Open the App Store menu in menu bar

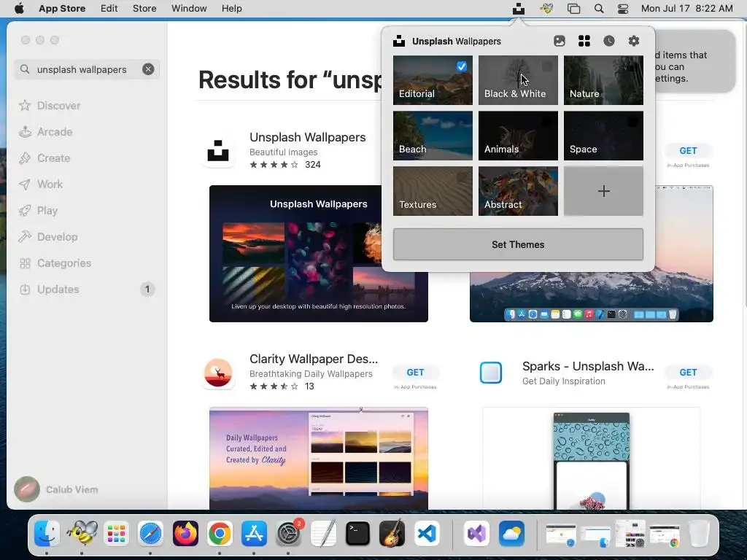62,9
